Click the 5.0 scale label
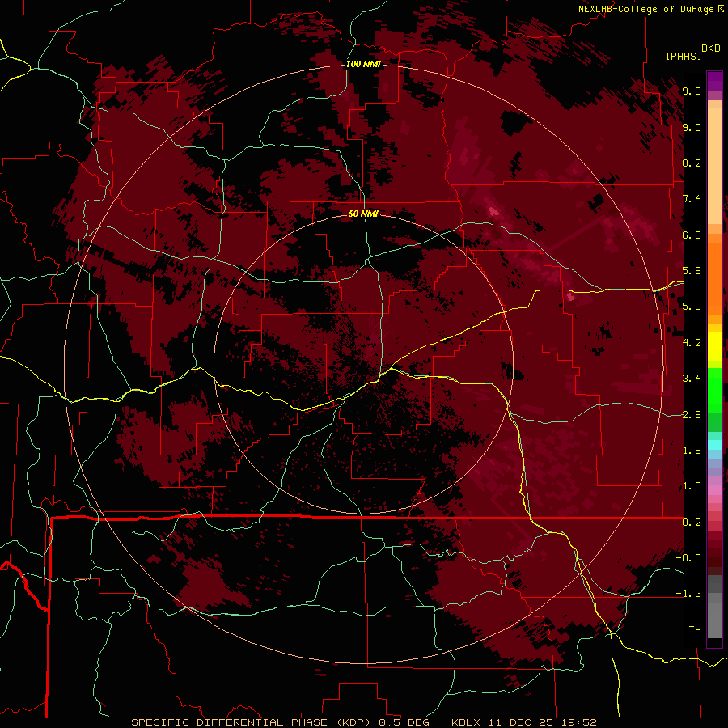Image resolution: width=728 pixels, height=728 pixels. [692, 307]
